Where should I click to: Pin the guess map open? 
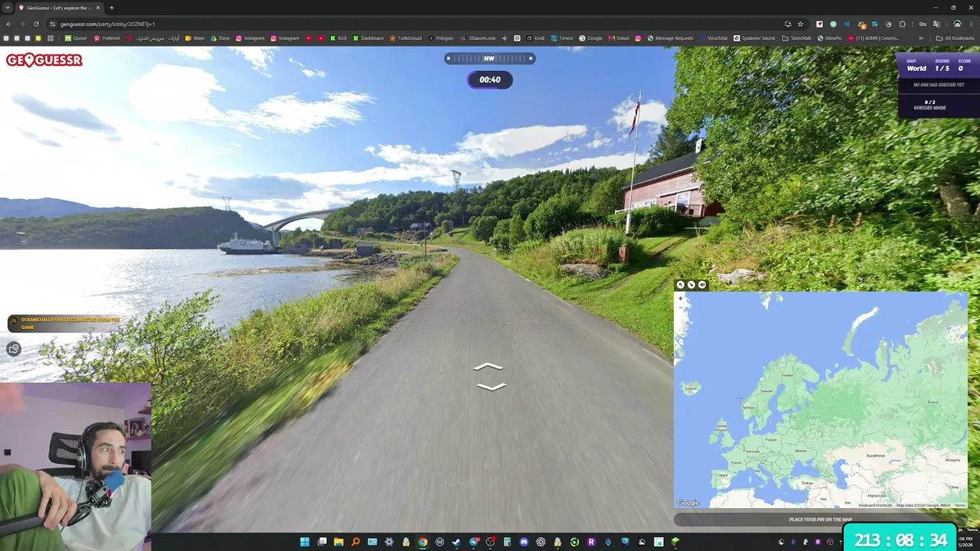702,285
